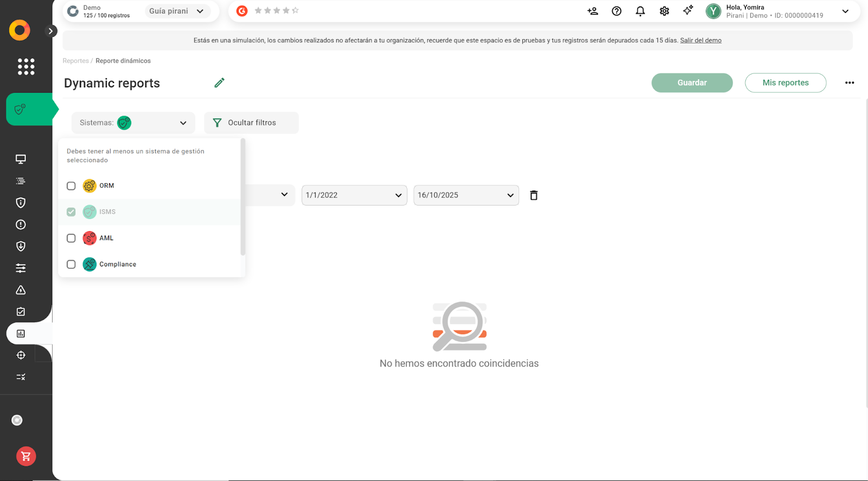This screenshot has width=868, height=481.
Task: Open the notifications bell
Action: click(640, 11)
